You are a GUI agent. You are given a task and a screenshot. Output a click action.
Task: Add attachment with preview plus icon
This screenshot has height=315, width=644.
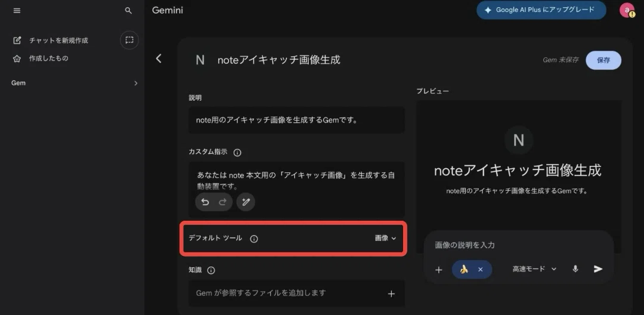[439, 270]
